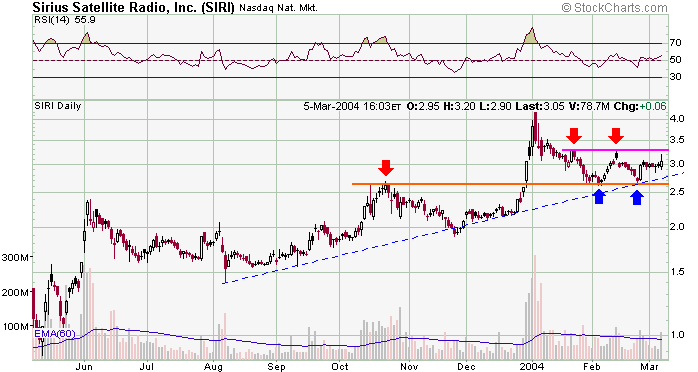The height and width of the screenshot is (372, 698).
Task: Click the volume readout V:78.7M
Action: coord(589,106)
